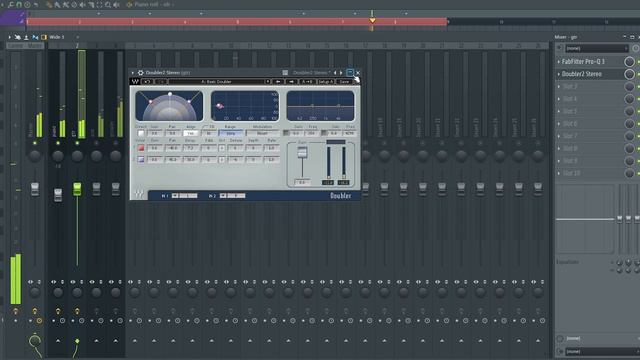
Task: Toggle the low shelf EQ button in Doubler
Action: [x=286, y=133]
